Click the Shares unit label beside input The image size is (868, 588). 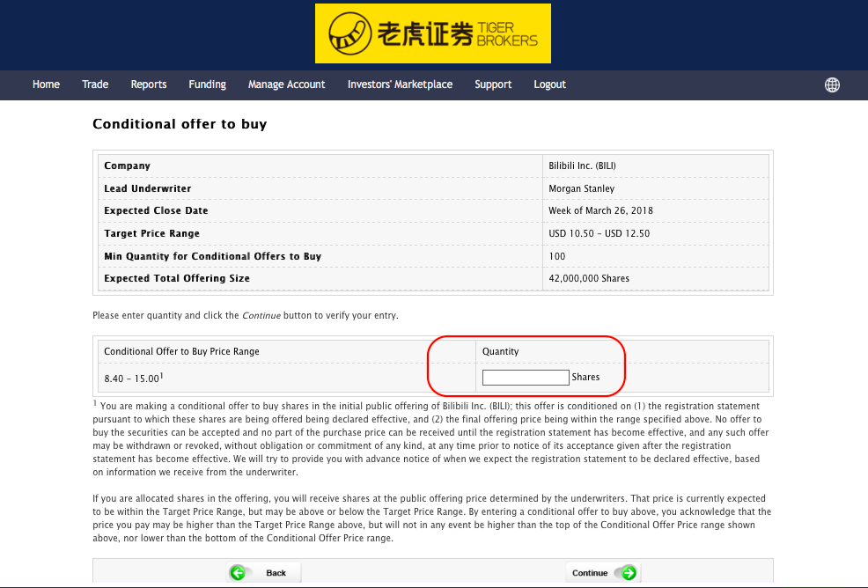click(585, 377)
